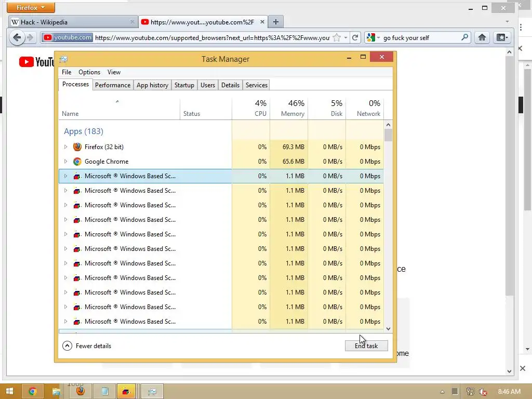Close the YouTube tab

point(262,22)
